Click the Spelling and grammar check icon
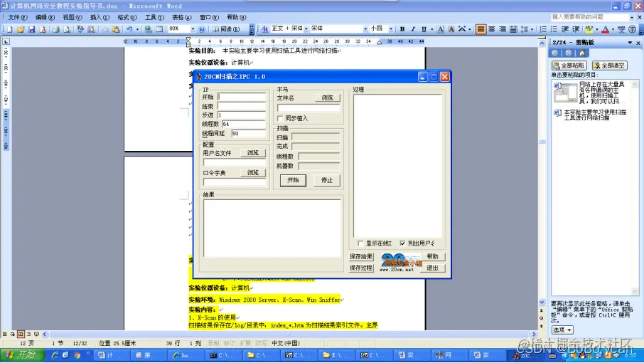 point(80,29)
